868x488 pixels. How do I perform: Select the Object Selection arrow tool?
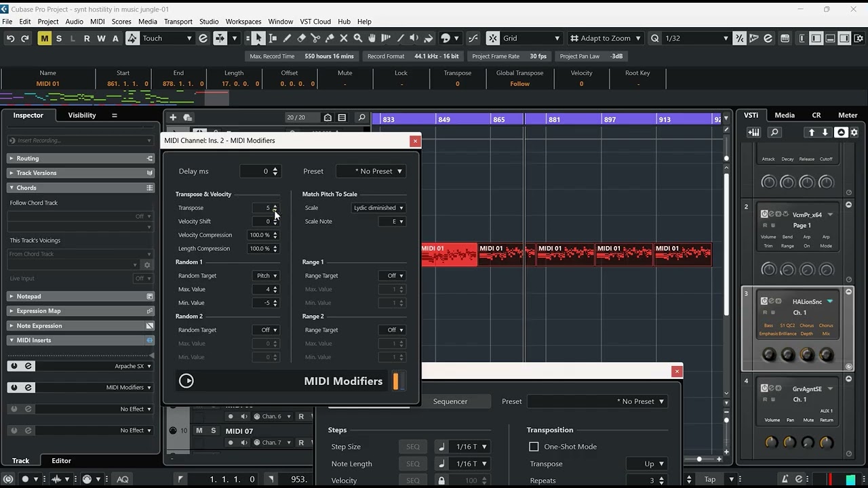(x=258, y=39)
